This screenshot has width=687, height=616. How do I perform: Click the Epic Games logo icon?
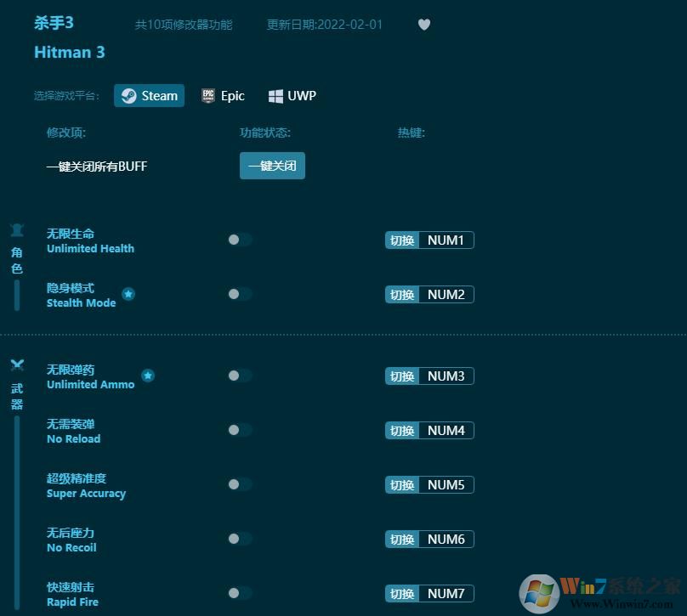pyautogui.click(x=208, y=95)
